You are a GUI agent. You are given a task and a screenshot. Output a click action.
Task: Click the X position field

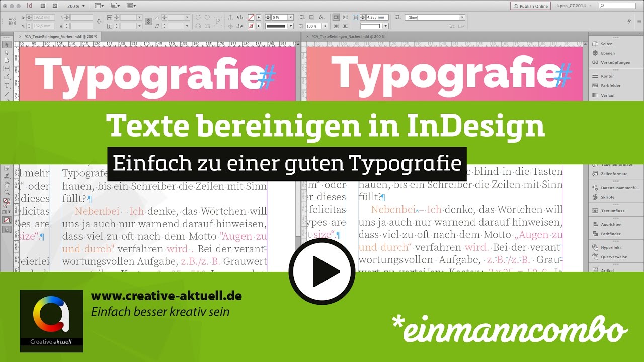point(44,17)
